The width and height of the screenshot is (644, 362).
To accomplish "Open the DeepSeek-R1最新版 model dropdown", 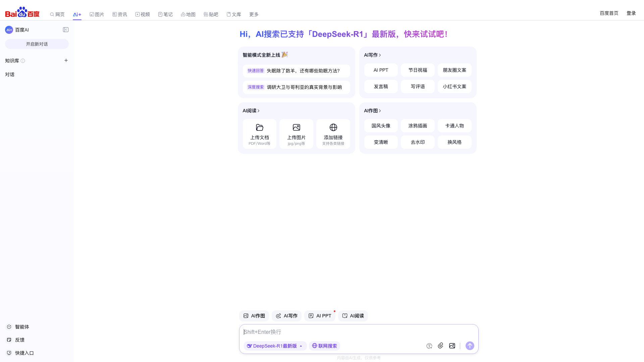I will [275, 346].
